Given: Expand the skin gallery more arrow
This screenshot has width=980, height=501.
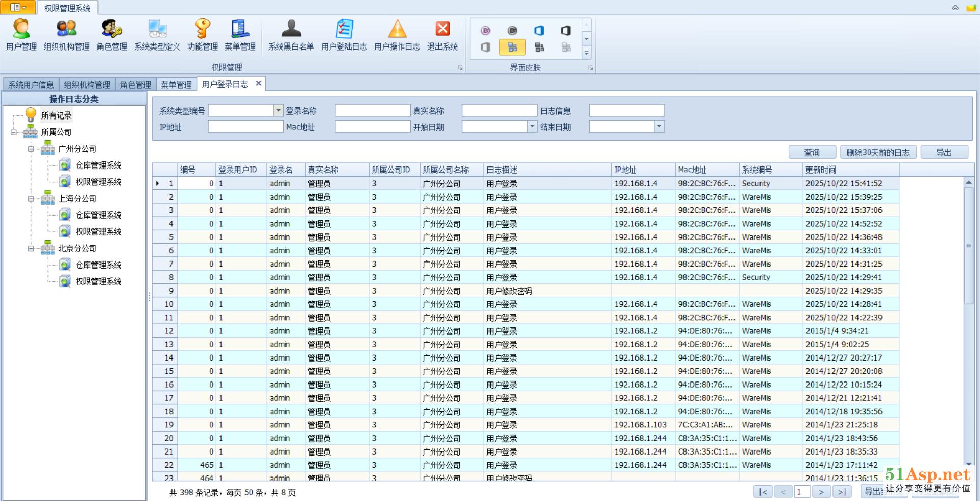Looking at the screenshot, I should coord(586,53).
